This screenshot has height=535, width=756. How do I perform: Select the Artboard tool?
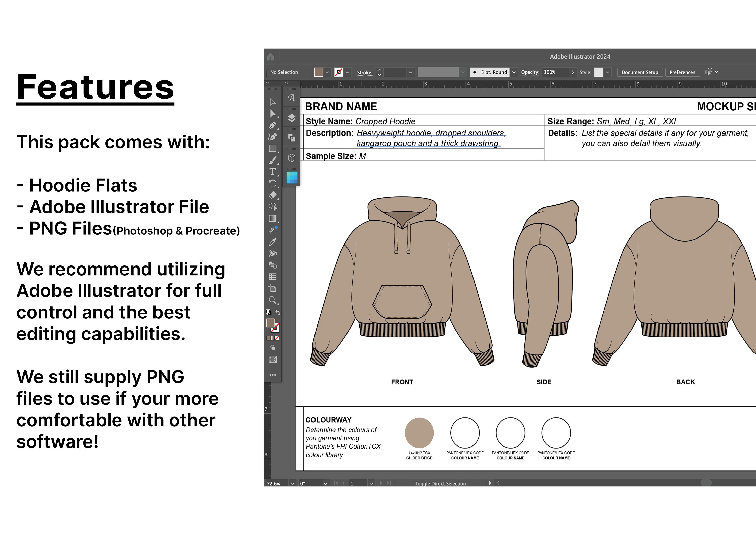point(273,288)
